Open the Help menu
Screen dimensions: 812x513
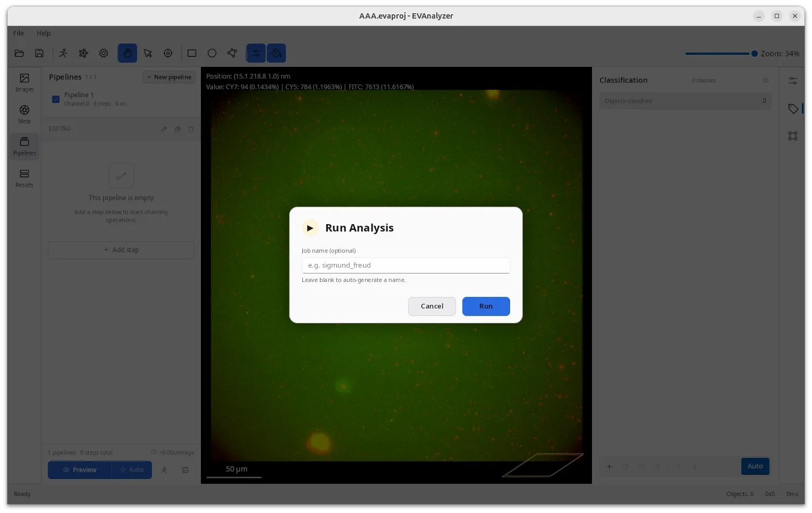pos(44,33)
